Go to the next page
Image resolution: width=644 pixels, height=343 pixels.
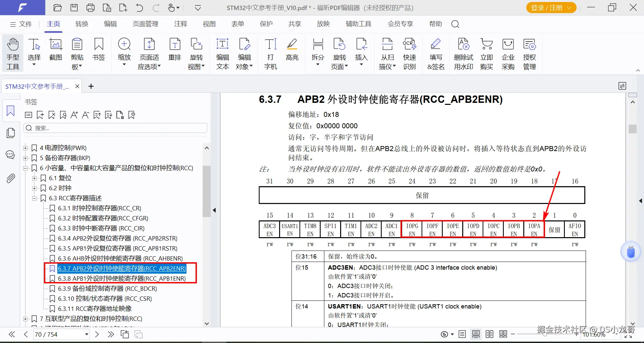(x=97, y=334)
